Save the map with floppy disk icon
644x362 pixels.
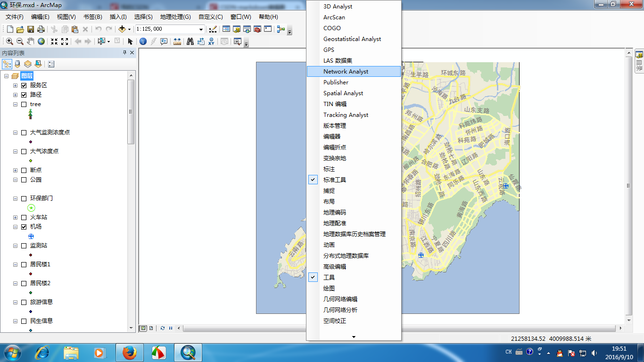point(31,29)
